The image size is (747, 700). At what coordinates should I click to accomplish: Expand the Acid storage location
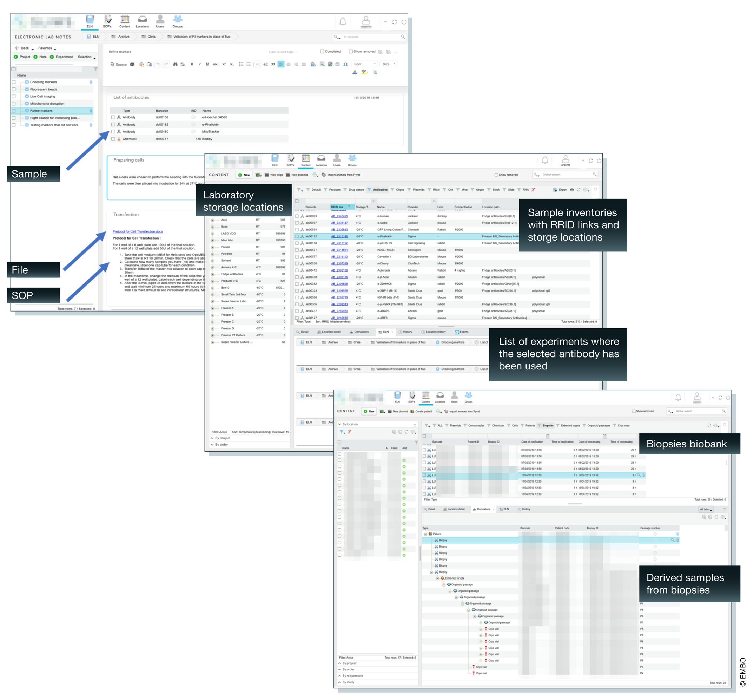213,220
